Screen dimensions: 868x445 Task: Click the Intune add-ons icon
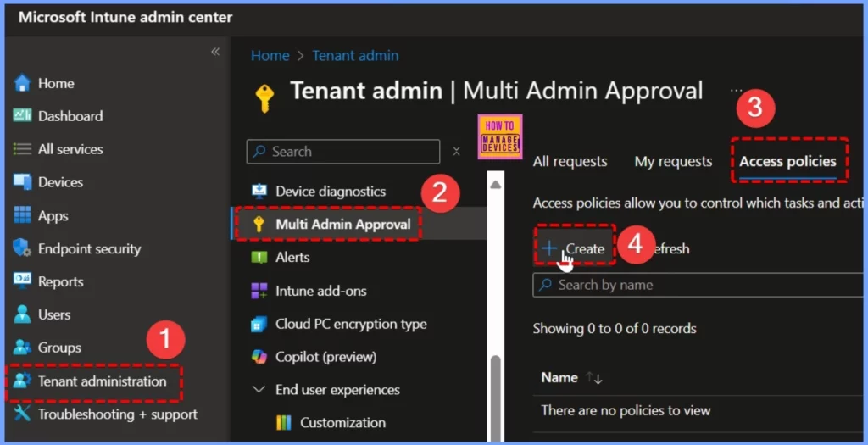(x=259, y=291)
